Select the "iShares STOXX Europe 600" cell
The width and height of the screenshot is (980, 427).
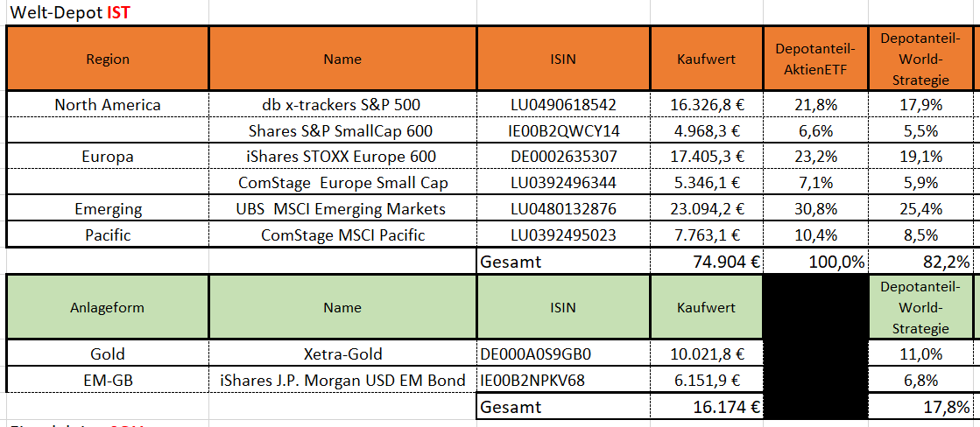[x=342, y=157]
